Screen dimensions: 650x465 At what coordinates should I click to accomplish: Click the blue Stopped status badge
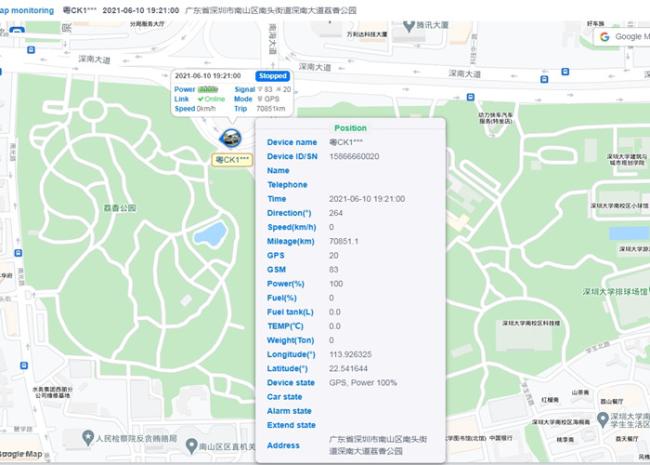pyautogui.click(x=272, y=76)
